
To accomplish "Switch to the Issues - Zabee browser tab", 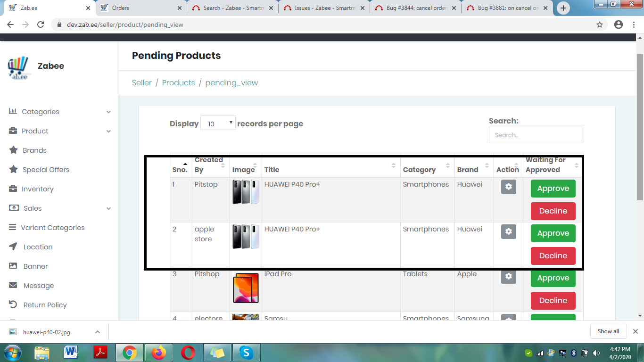I will click(x=323, y=8).
